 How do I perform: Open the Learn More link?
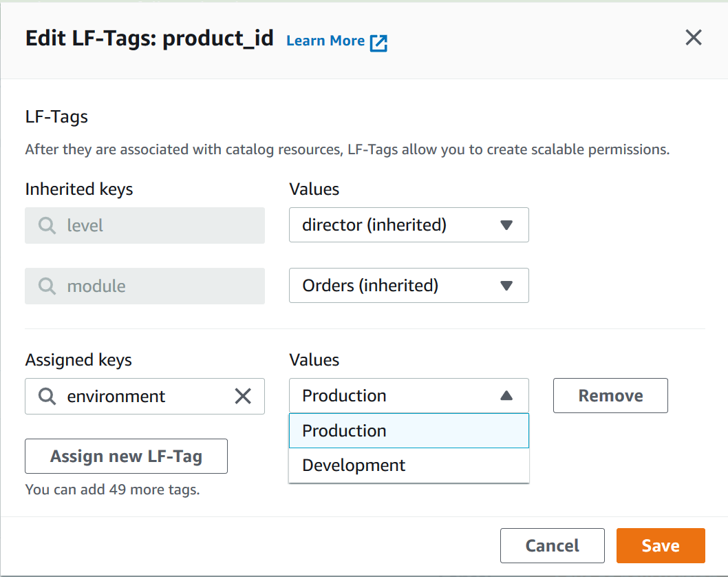click(x=325, y=41)
